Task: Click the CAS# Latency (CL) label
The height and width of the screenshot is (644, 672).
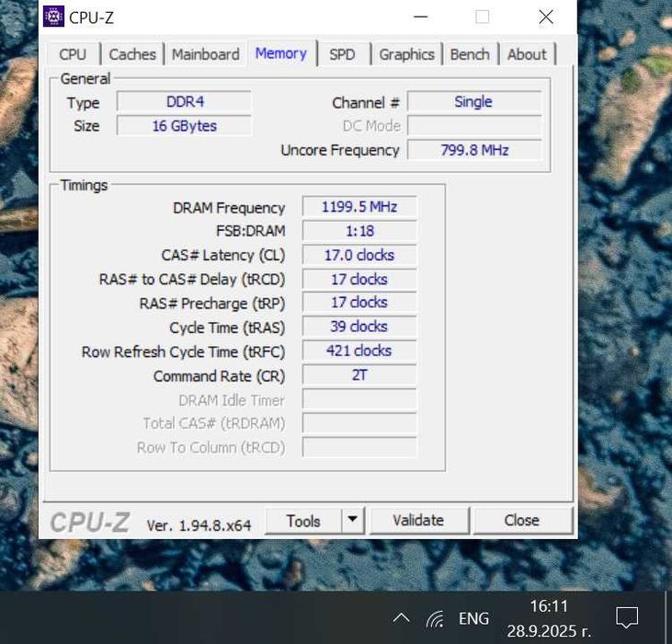Action: pyautogui.click(x=222, y=256)
